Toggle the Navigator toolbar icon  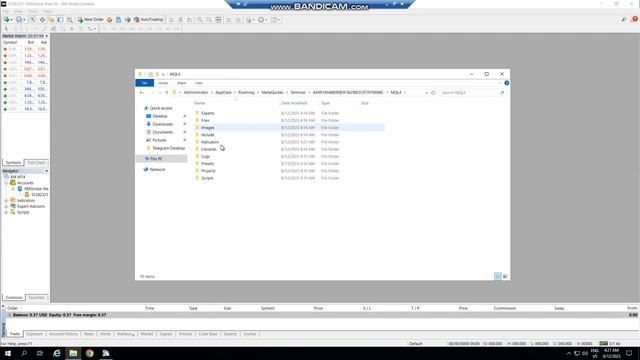pos(51,20)
